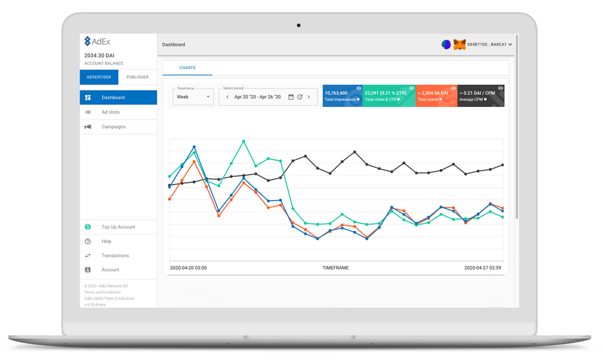Click the vertical page scrollbar
This screenshot has width=603, height=364.
coord(517,127)
